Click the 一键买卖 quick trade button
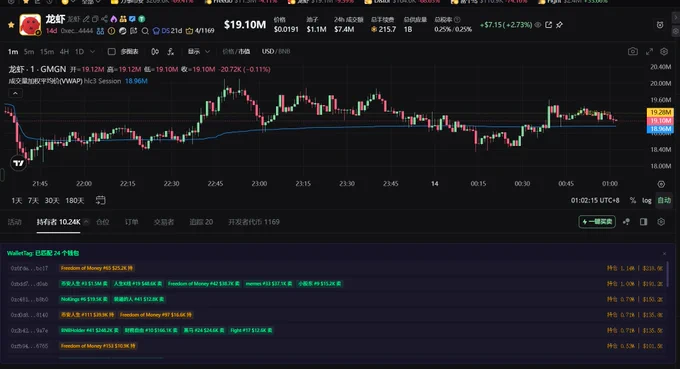 [x=597, y=222]
